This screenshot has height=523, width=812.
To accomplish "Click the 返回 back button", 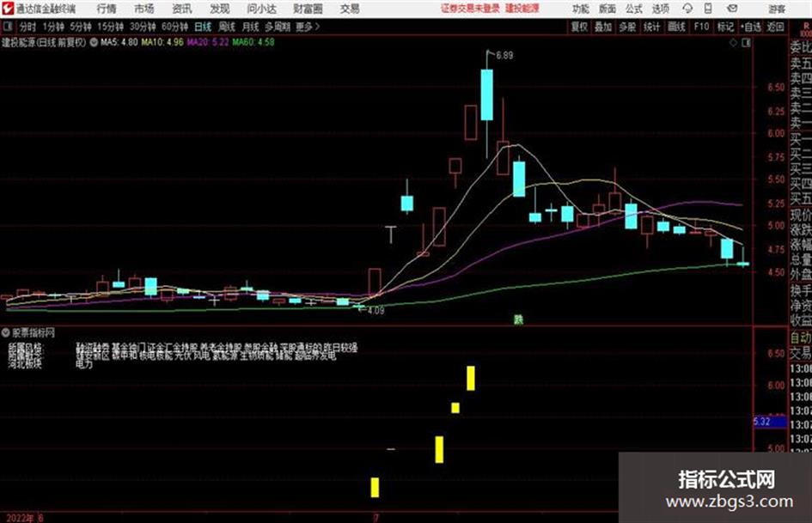I will (775, 27).
